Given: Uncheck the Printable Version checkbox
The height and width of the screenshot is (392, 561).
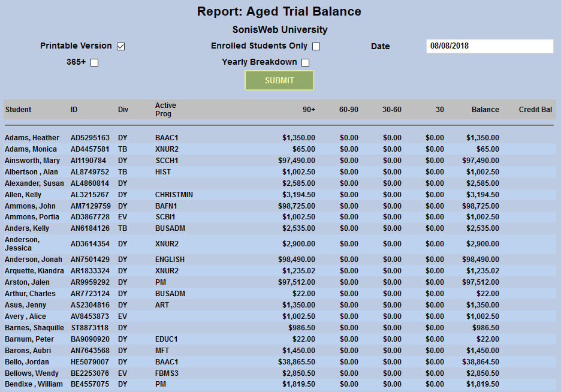Looking at the screenshot, I should 120,46.
